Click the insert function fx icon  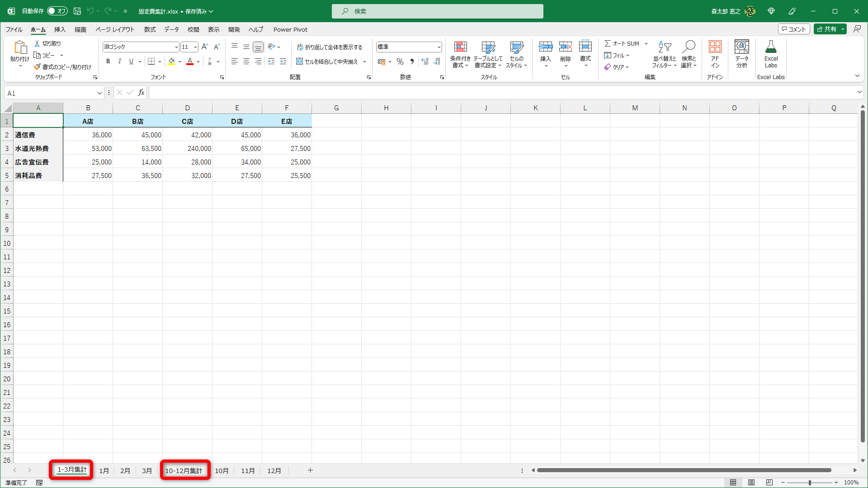pos(141,93)
